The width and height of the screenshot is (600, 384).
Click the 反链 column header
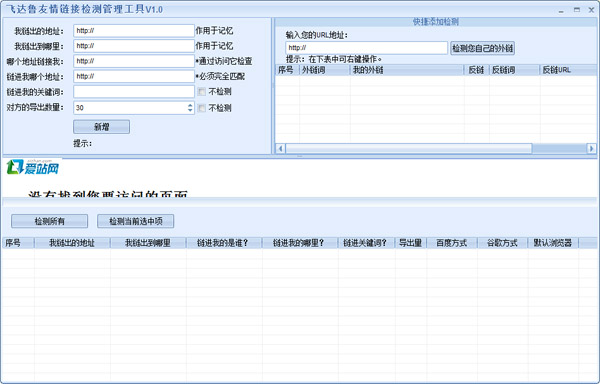pyautogui.click(x=476, y=70)
